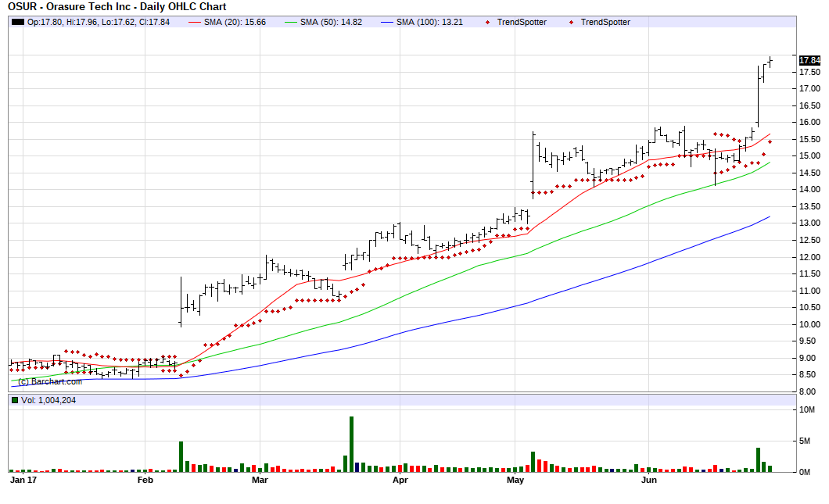Click the second 'TrendSpotter' legend label
The width and height of the screenshot is (829, 504).
coord(605,22)
